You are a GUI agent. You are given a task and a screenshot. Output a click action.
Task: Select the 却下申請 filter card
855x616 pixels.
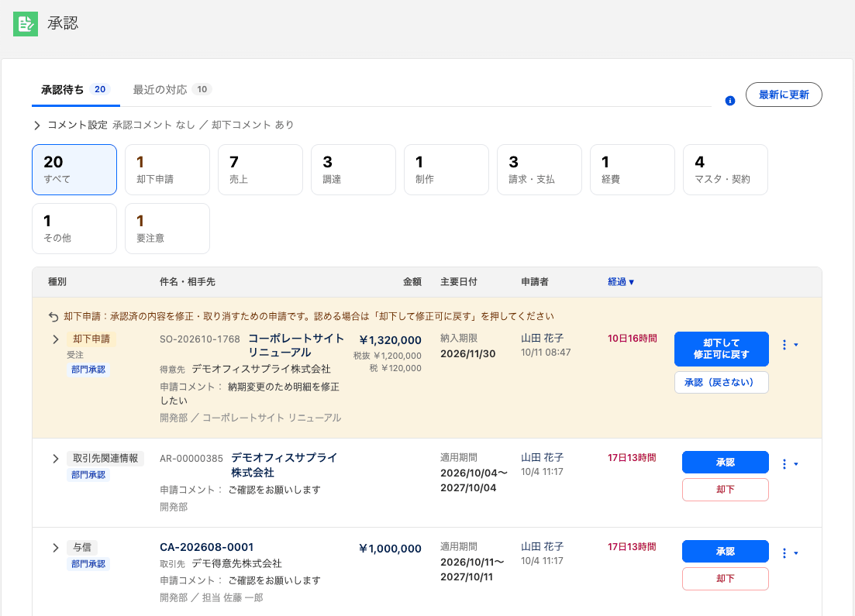click(167, 170)
